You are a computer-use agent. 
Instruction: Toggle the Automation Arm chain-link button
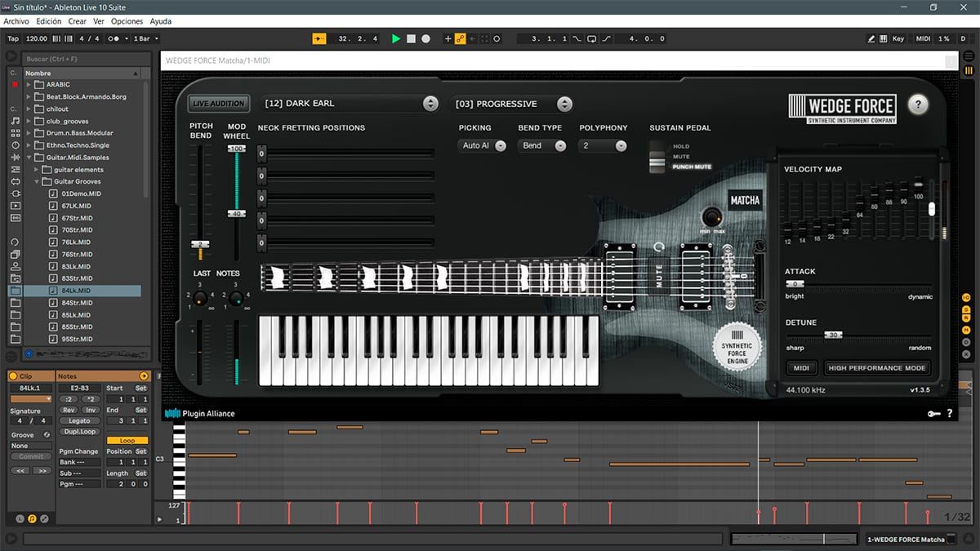(460, 38)
